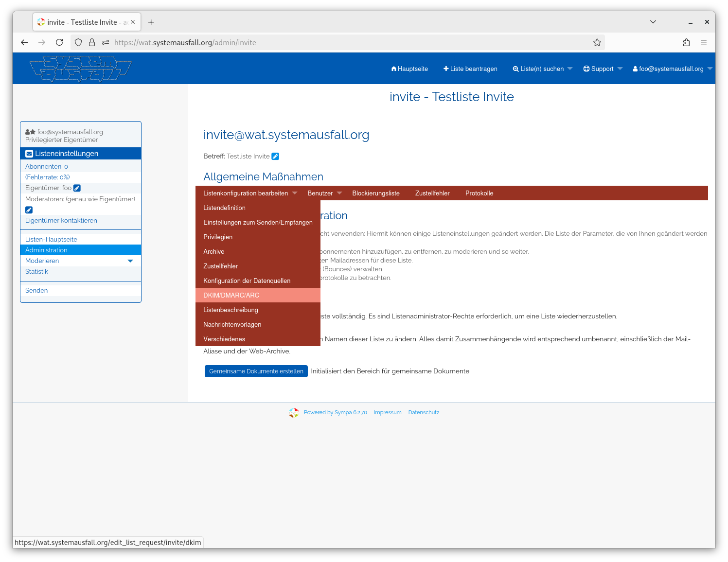Open the Firefox hamburger application menu
728x562 pixels.
click(x=704, y=42)
